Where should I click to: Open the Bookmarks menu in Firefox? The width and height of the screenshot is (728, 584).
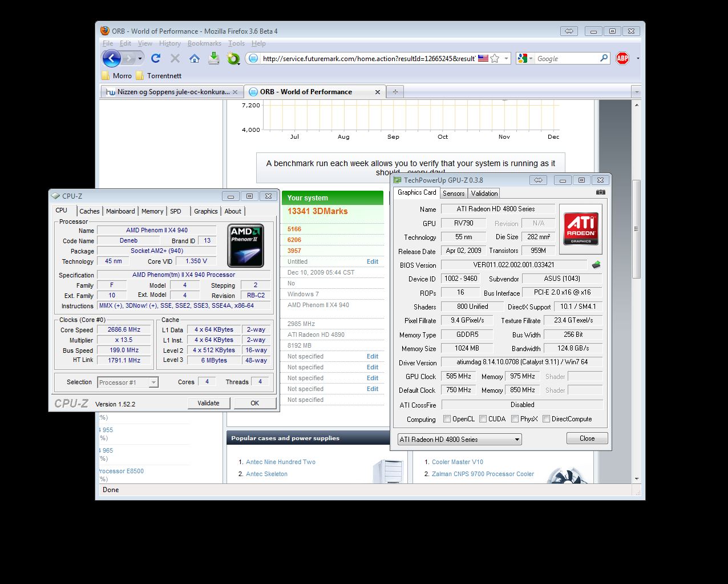204,43
